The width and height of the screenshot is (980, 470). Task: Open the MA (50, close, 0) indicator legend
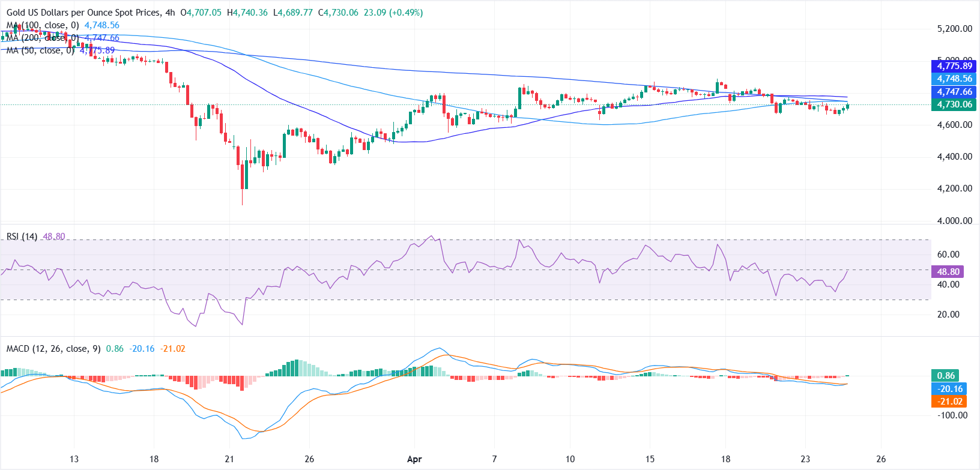(x=40, y=50)
